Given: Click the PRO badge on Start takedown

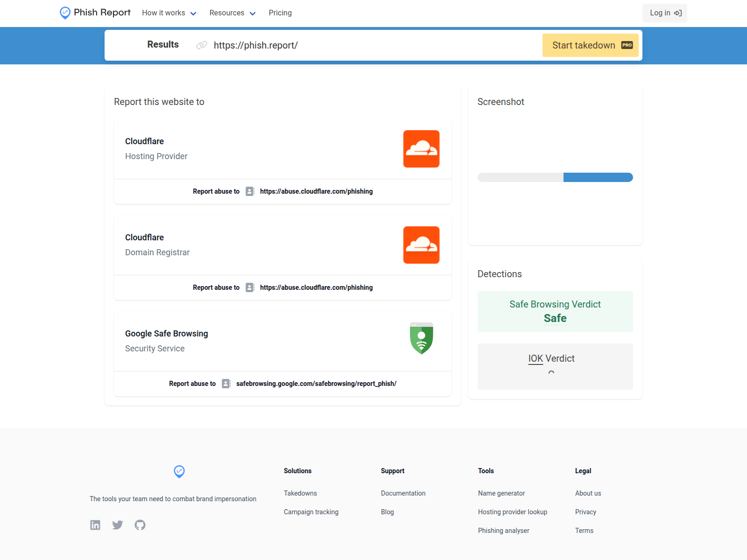Looking at the screenshot, I should click(627, 45).
